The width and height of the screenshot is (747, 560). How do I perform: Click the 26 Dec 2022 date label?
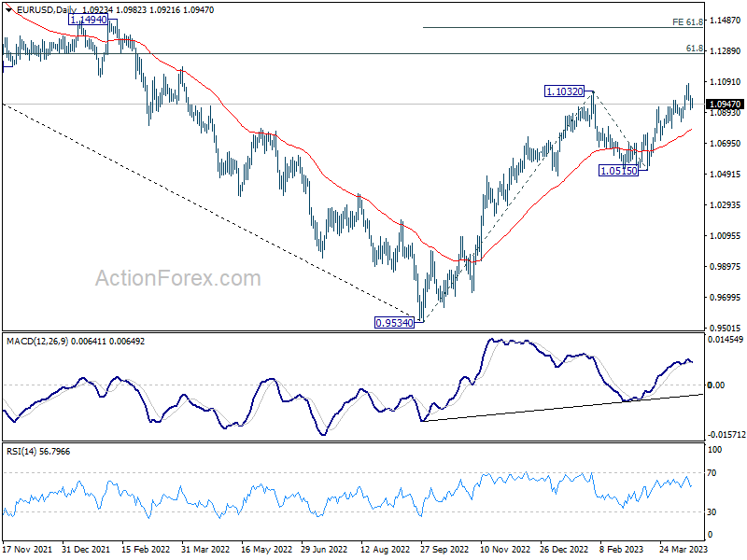[564, 549]
